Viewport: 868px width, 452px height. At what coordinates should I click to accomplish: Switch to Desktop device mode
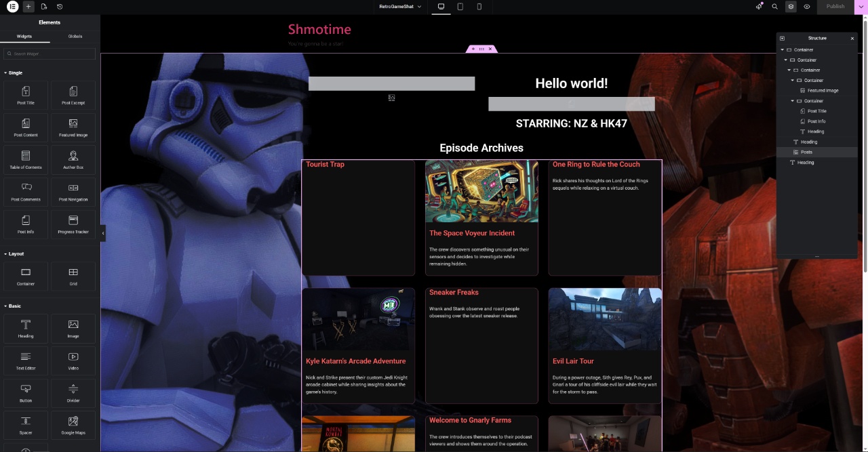pos(441,7)
